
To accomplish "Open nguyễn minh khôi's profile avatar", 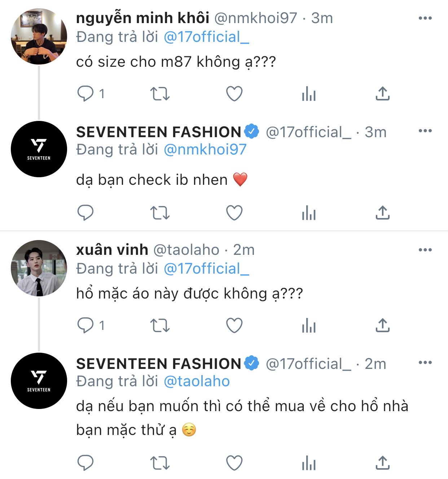I will tap(39, 36).
